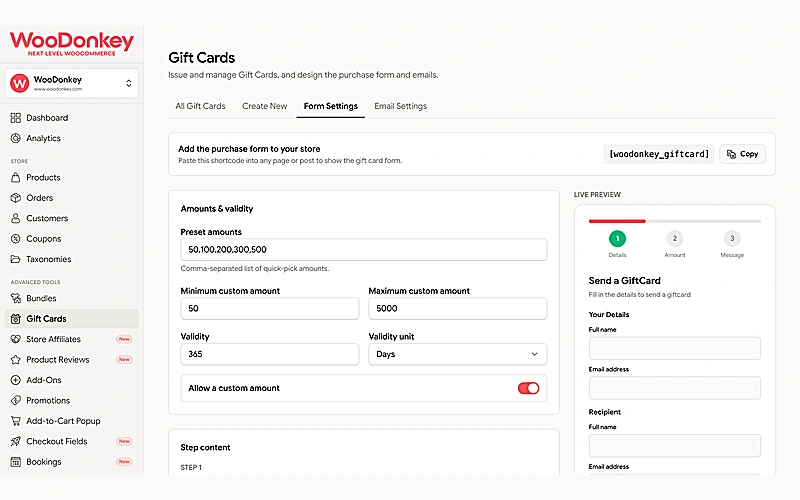Open Add-Ons in the sidebar

(x=71, y=380)
